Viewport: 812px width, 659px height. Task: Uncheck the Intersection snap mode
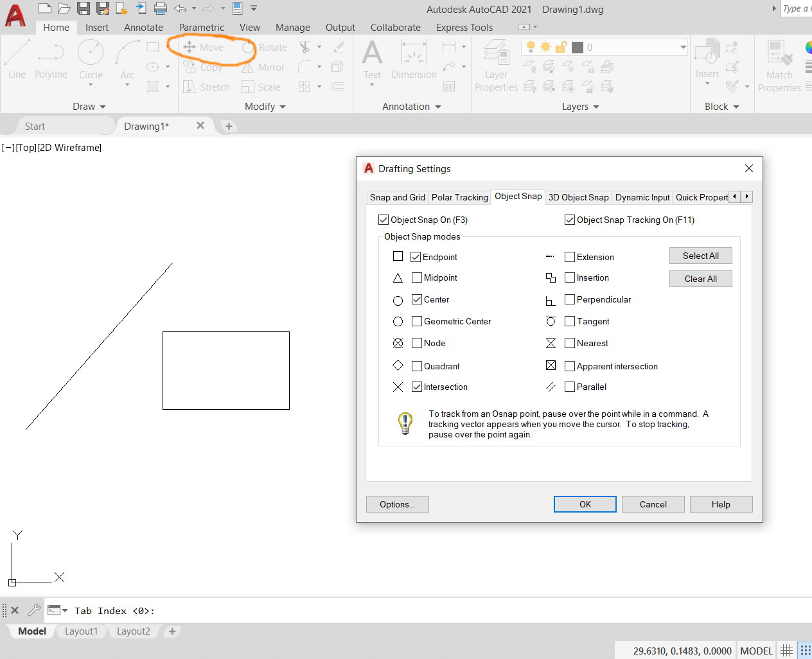point(417,387)
